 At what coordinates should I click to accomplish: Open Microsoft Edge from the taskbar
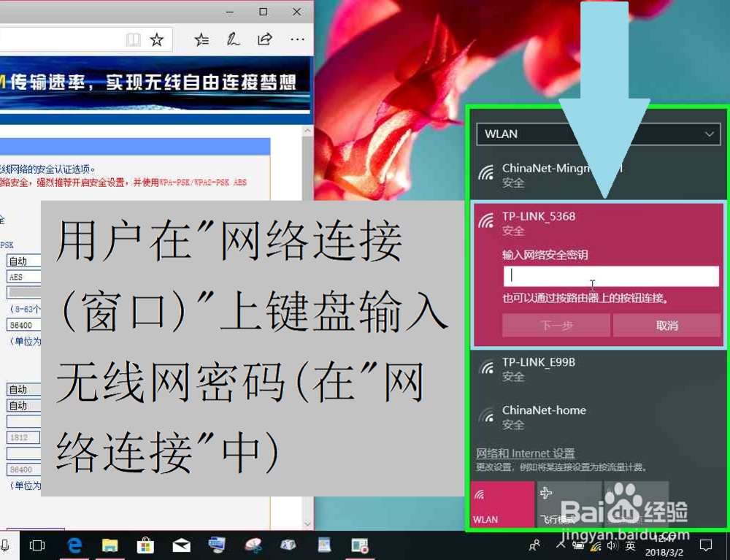click(75, 545)
